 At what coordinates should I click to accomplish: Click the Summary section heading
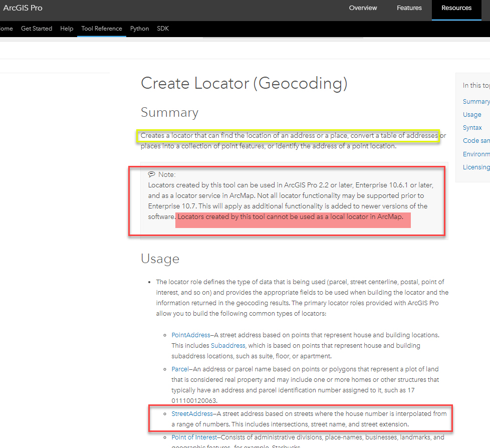[170, 112]
